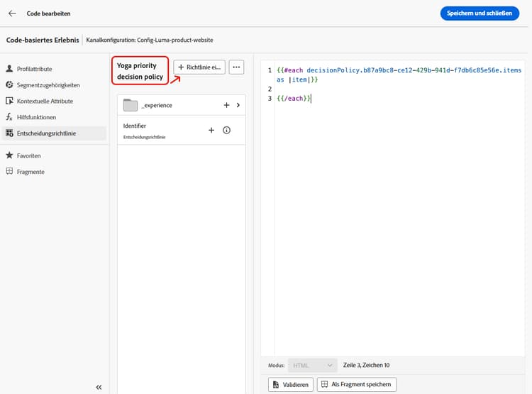532x394 pixels.
Task: Click Als Fragment speichern button
Action: point(357,385)
